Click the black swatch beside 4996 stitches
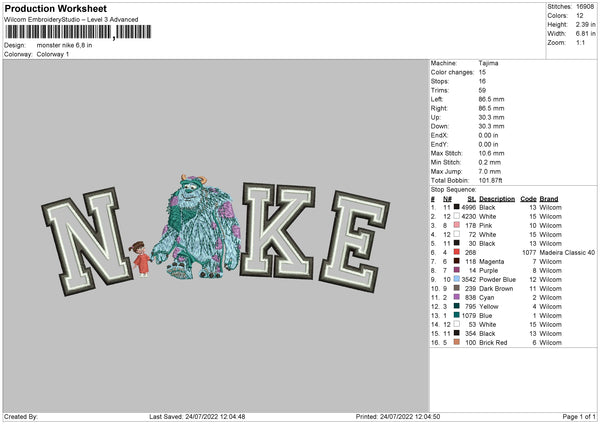 [x=457, y=207]
